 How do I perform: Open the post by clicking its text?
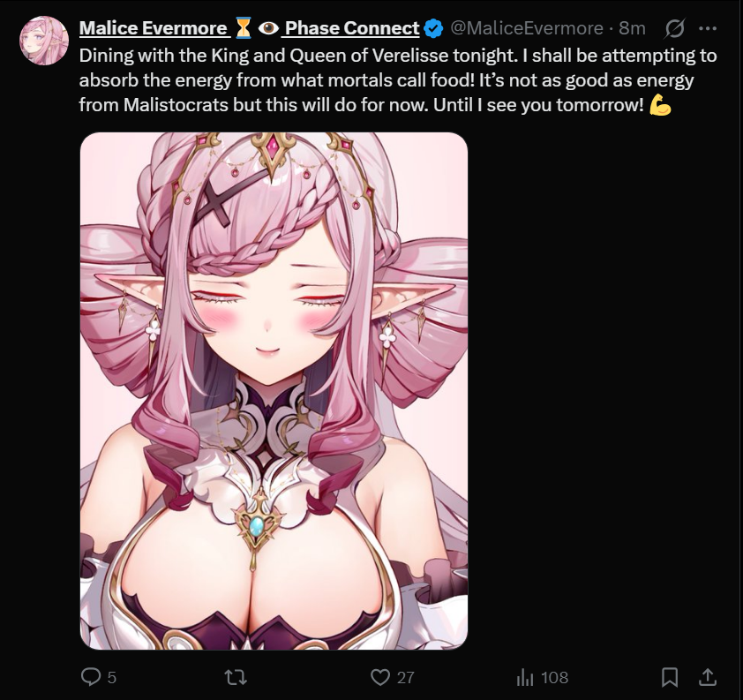point(398,80)
